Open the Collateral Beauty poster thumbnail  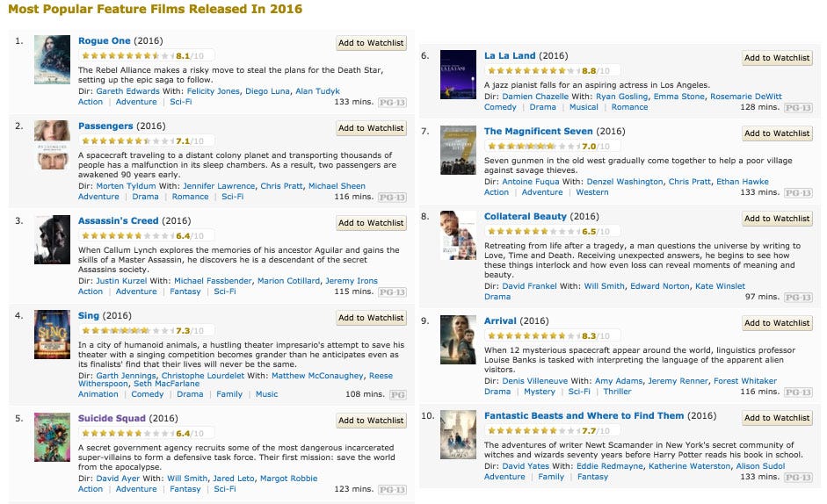pos(458,235)
